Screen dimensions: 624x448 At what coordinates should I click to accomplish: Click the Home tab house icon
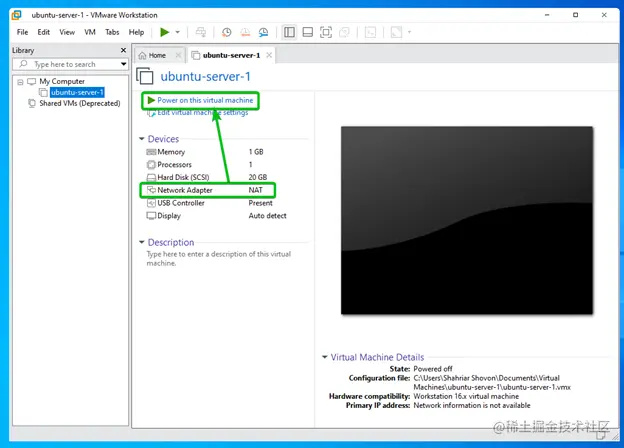(x=142, y=56)
